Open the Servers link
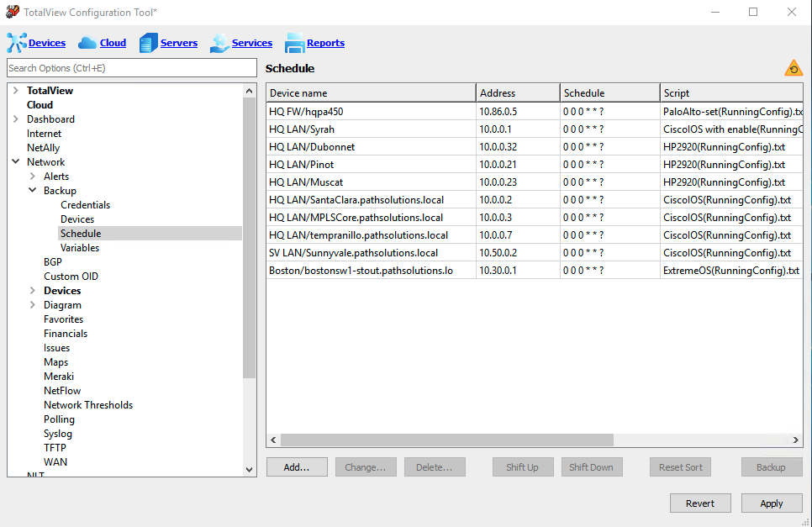This screenshot has height=527, width=812. pos(179,43)
